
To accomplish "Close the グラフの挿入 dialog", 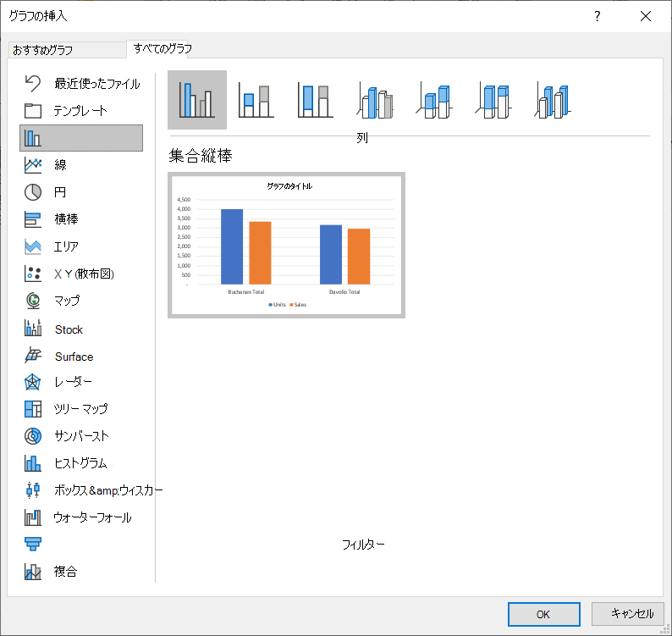I will [646, 16].
